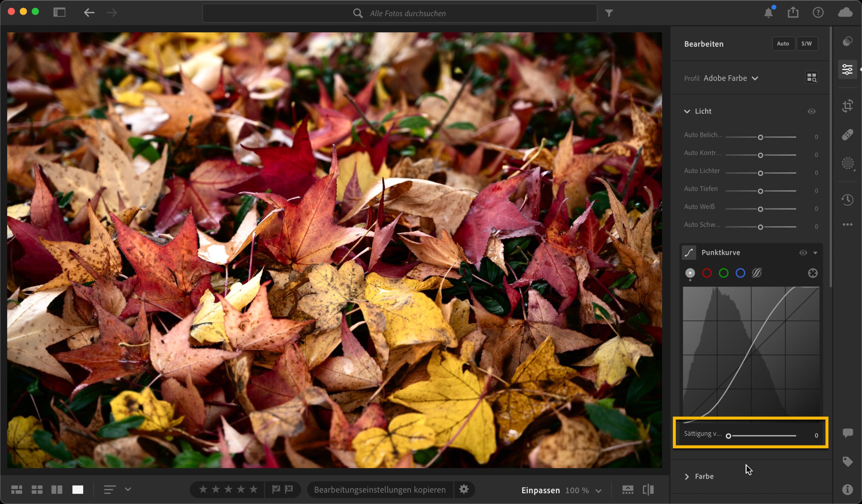Toggle Punktkurve visibility eye

pos(803,253)
